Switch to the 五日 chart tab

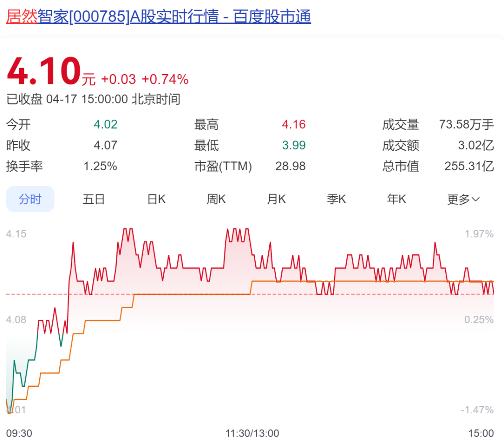tap(93, 199)
